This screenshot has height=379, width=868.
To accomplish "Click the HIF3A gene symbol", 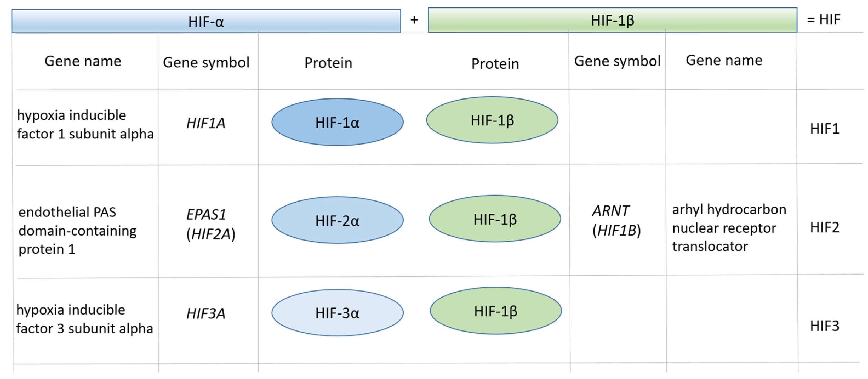I will 206,313.
